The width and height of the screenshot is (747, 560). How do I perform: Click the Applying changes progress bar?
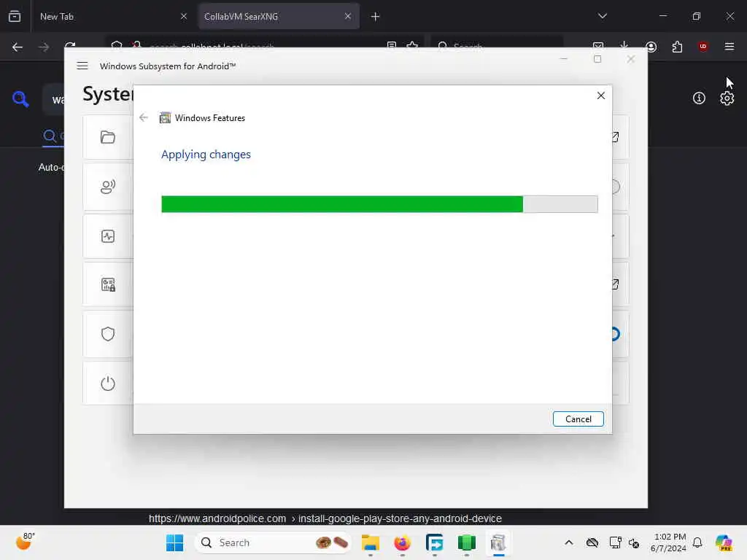(x=379, y=204)
